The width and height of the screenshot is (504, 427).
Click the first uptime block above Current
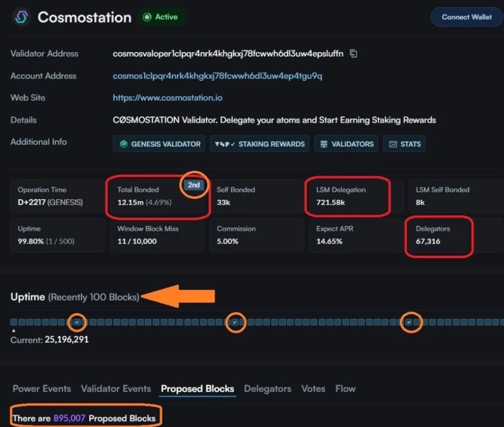point(14,322)
